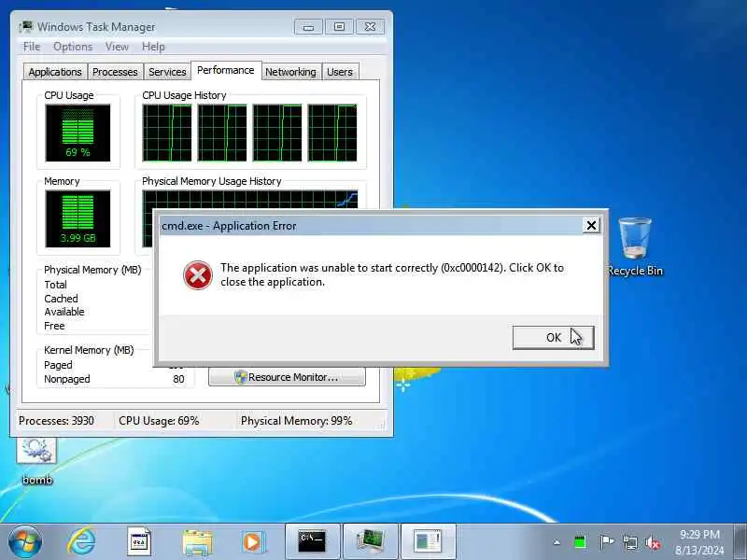The height and width of the screenshot is (560, 747).
Task: Open the View menu
Action: click(118, 47)
